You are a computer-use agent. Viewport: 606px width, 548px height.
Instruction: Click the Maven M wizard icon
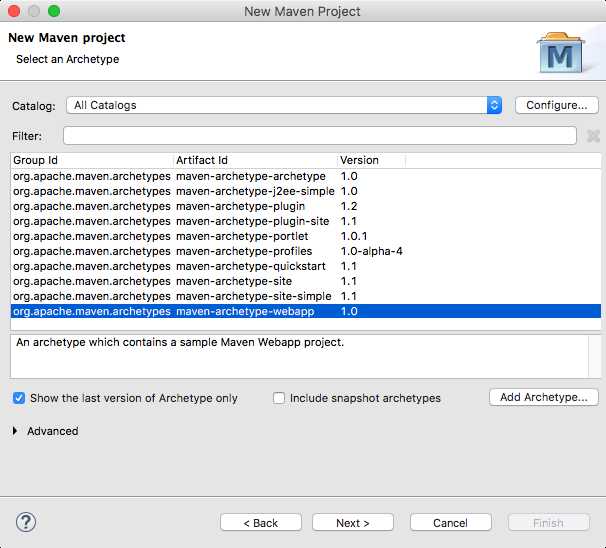tap(560, 53)
